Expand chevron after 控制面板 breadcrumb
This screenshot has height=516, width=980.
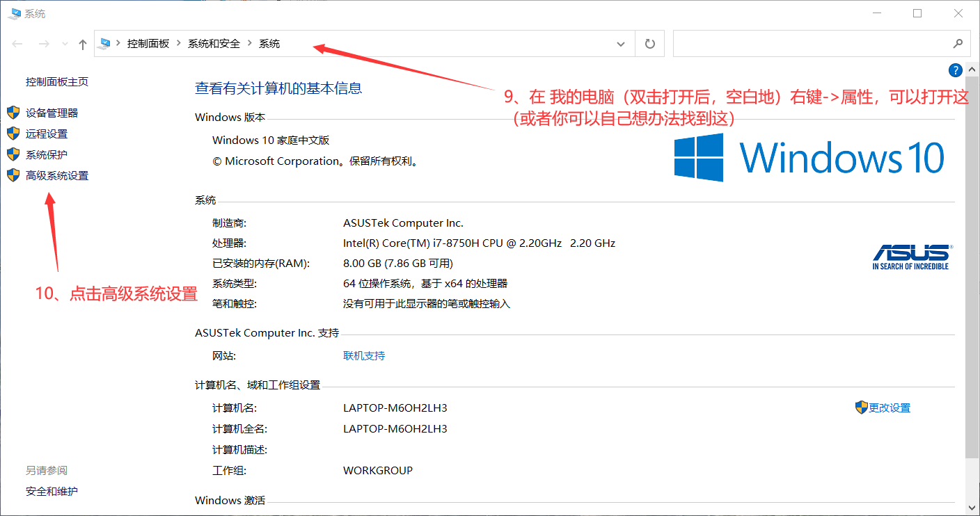click(x=179, y=43)
